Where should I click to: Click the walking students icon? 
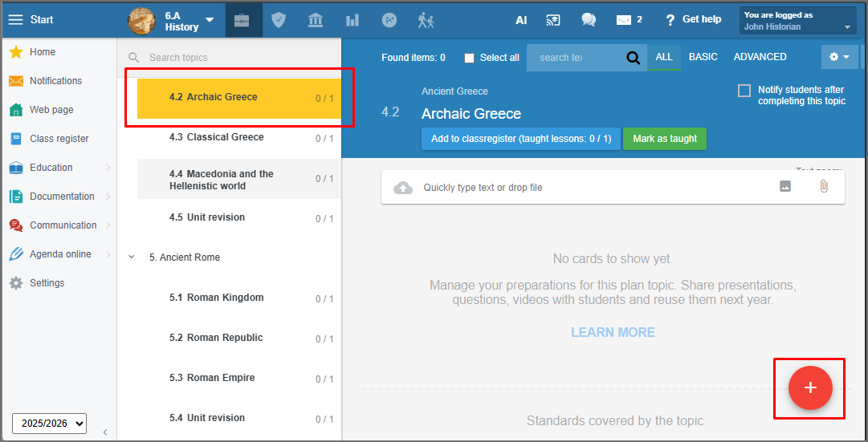(x=426, y=21)
